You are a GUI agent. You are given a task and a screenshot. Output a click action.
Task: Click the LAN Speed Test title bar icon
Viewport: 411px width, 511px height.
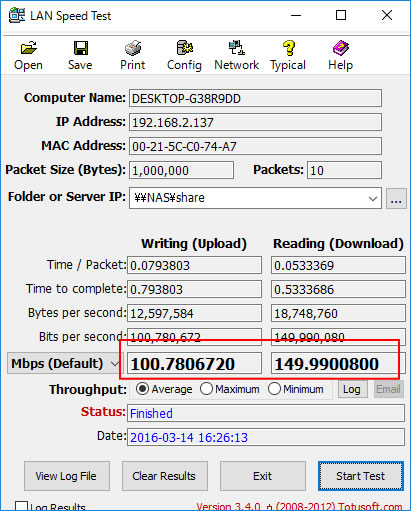(x=17, y=15)
